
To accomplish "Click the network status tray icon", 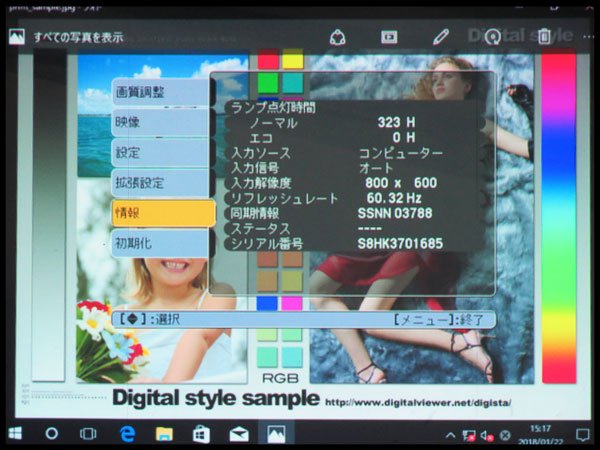I will coord(469,435).
